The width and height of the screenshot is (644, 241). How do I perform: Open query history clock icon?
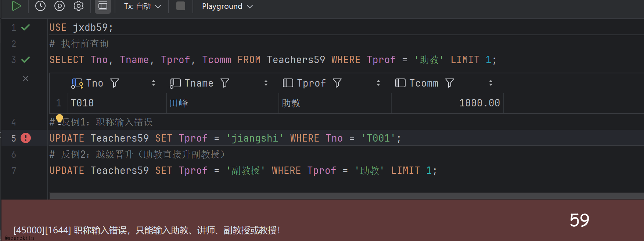[x=40, y=6]
